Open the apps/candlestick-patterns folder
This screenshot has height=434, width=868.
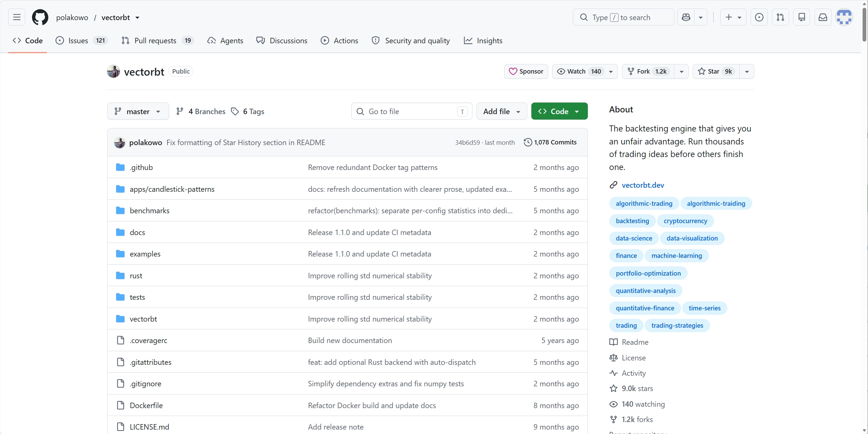pyautogui.click(x=172, y=189)
